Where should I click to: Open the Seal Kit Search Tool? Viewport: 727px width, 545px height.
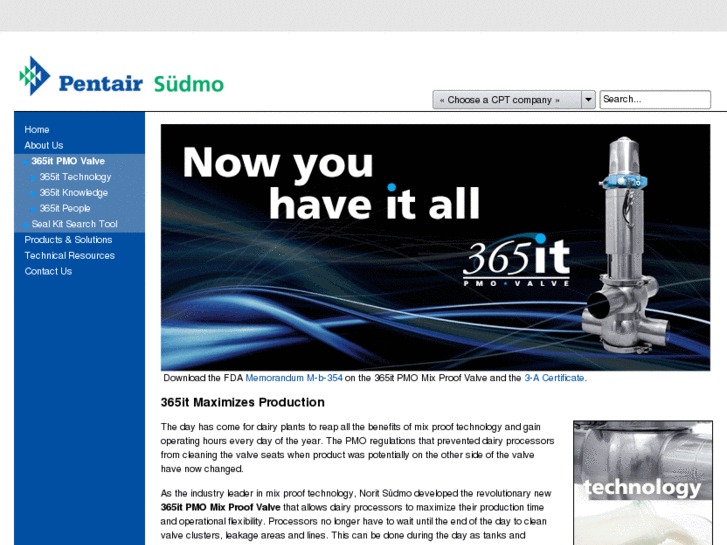[x=74, y=224]
